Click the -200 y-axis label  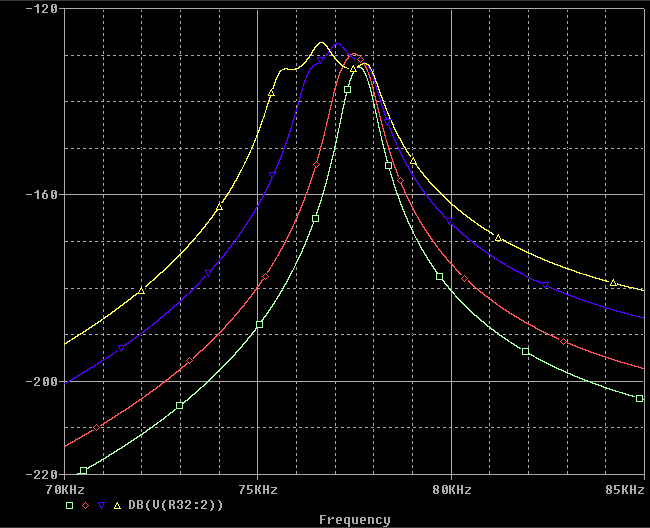42,381
